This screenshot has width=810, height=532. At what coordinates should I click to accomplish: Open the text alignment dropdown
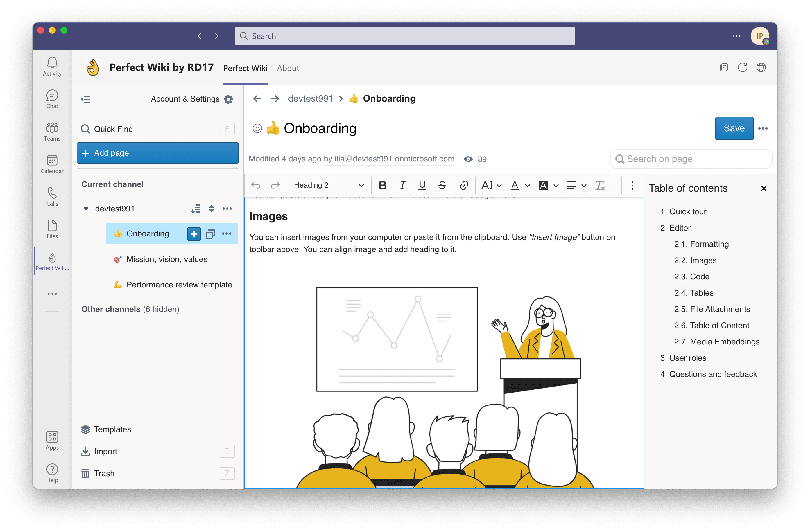tap(576, 185)
